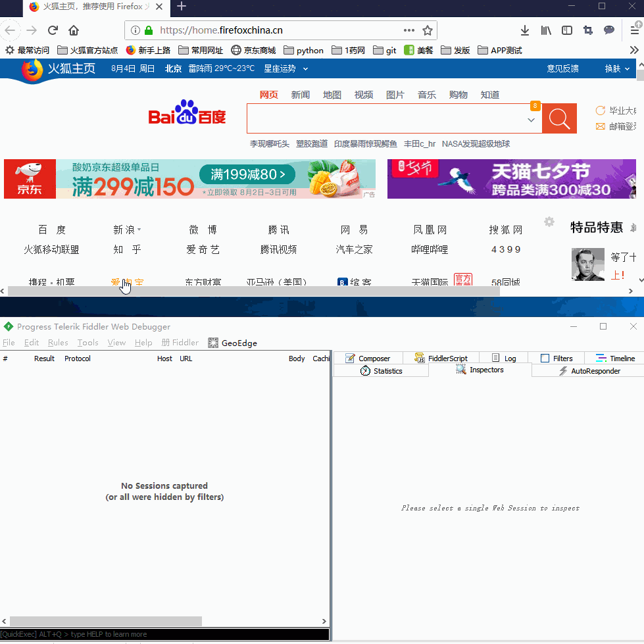Open the FiddlerScript tab
The width and height of the screenshot is (644, 644).
[x=441, y=359]
